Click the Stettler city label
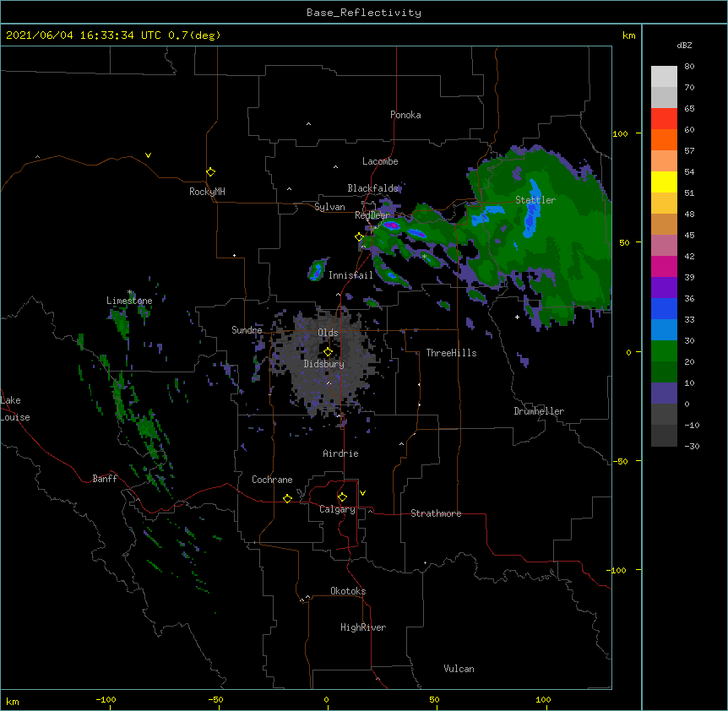This screenshot has height=711, width=728. 535,200
